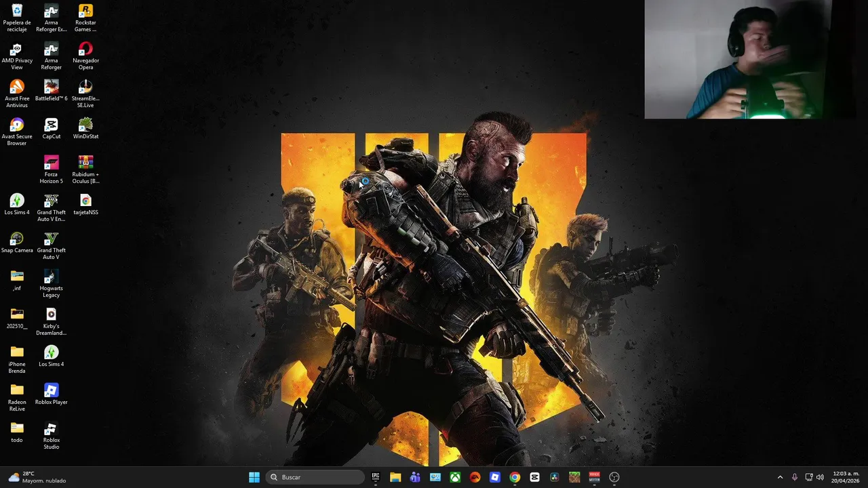Open Arma Reforger Ex... desktop shortcut
The image size is (868, 488).
(51, 18)
